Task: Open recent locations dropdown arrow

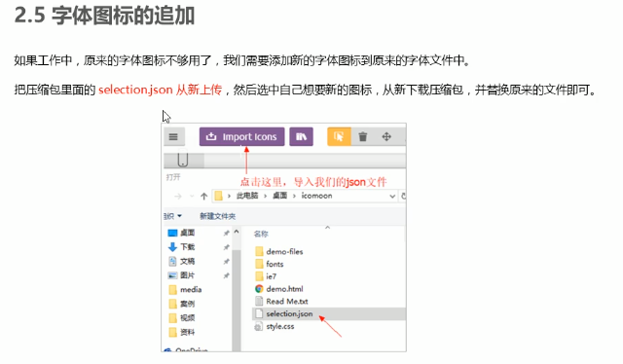Action: click(192, 196)
